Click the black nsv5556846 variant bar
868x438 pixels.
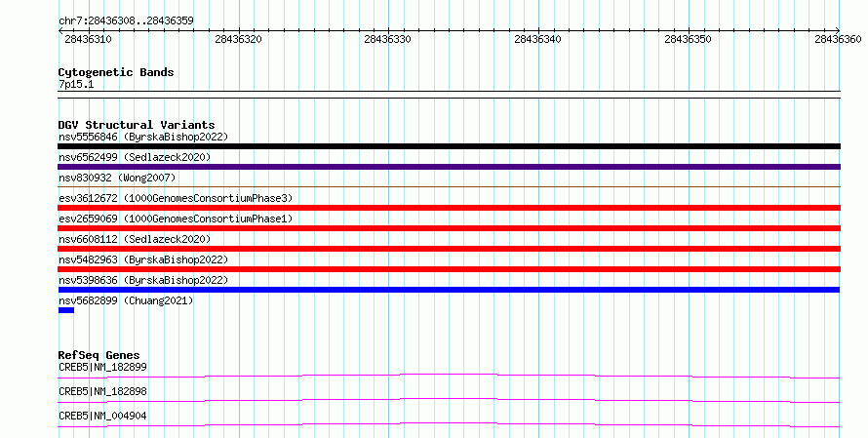click(x=449, y=146)
